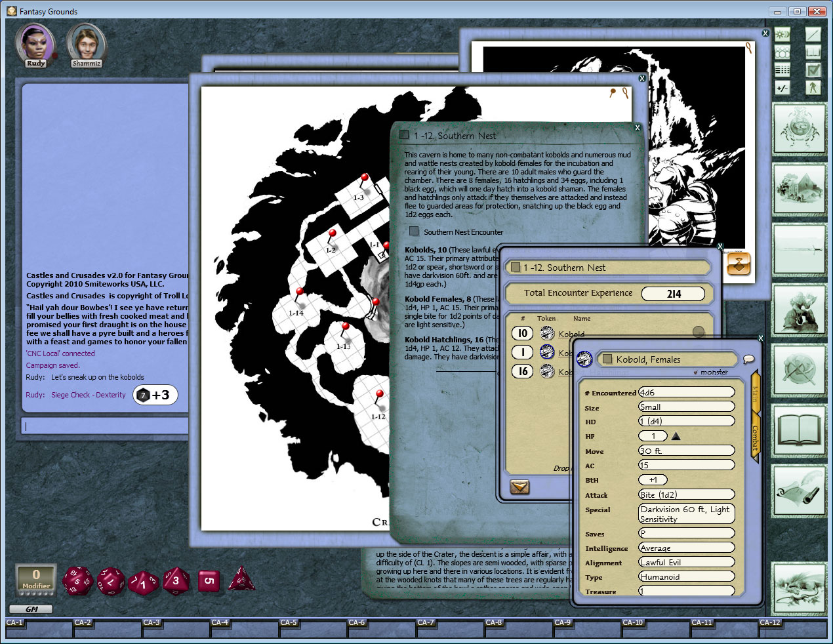Toggle day/night lighting mode with the sun-moon icon
Image resolution: width=833 pixels, height=644 pixels.
click(x=781, y=34)
